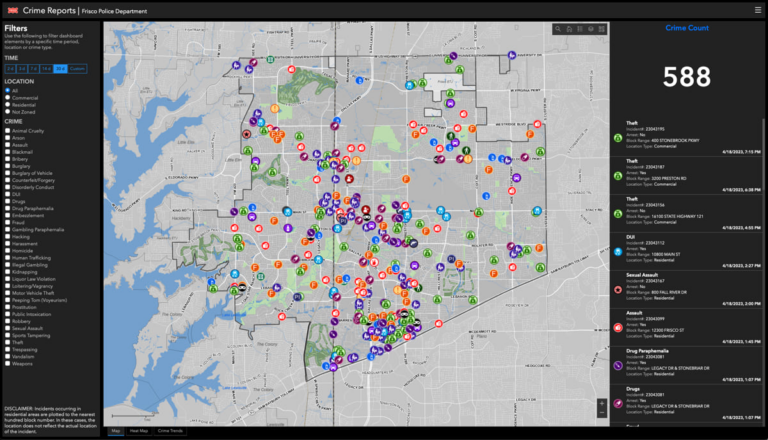Open the basemap gallery grid icon
The image size is (768, 440).
click(601, 29)
